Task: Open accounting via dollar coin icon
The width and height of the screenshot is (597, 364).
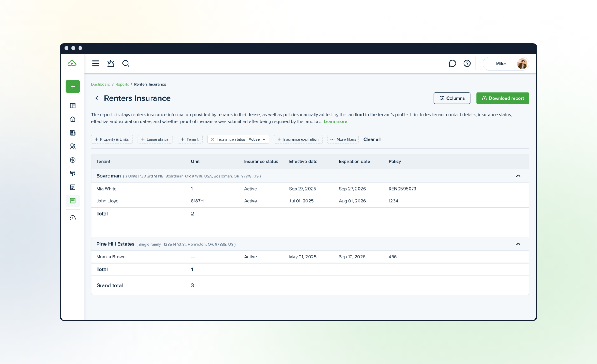Action: [73, 160]
